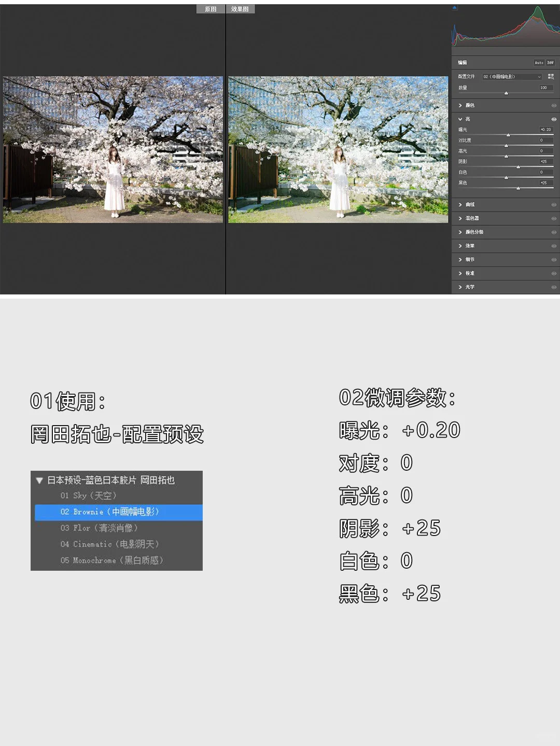Viewport: 560px width, 746px height.
Task: Collapse the 日本预设-蓝色日本胶片 preset group
Action: 39,481
